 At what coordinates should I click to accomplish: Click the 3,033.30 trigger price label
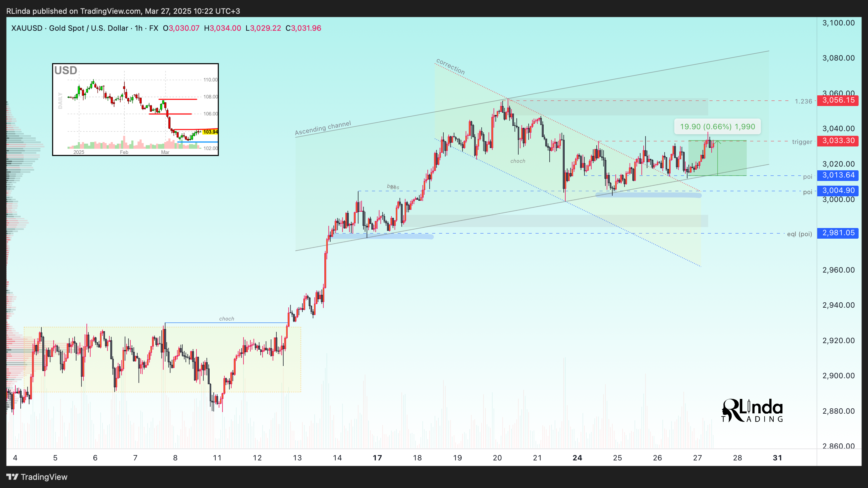point(838,141)
